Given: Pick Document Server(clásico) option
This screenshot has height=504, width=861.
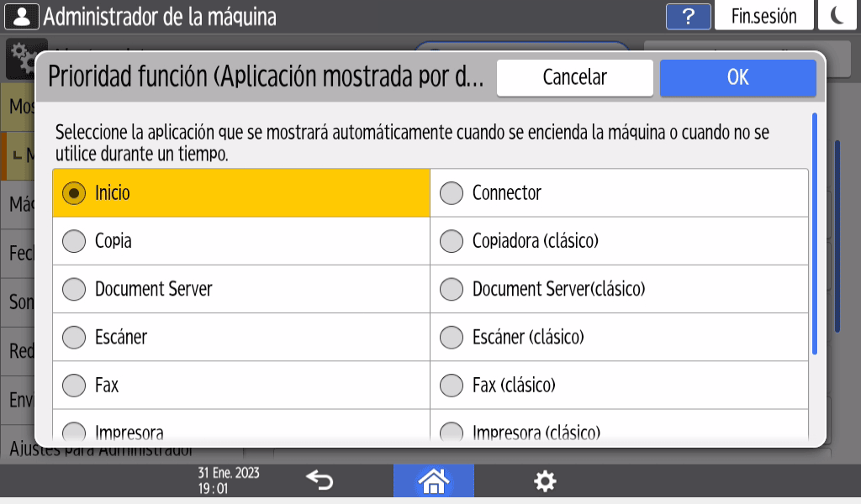Looking at the screenshot, I should (452, 289).
